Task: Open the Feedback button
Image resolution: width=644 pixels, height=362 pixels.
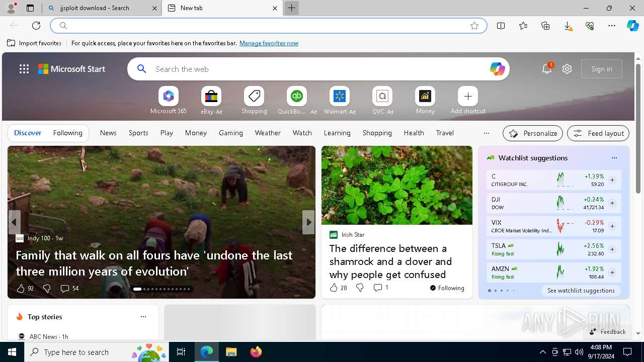Action: (x=607, y=332)
